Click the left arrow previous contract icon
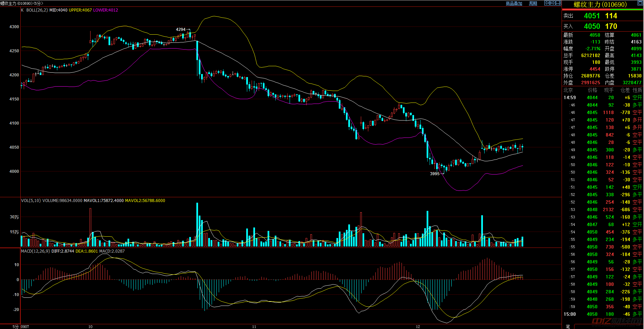The width and height of the screenshot is (644, 329). [547, 3]
